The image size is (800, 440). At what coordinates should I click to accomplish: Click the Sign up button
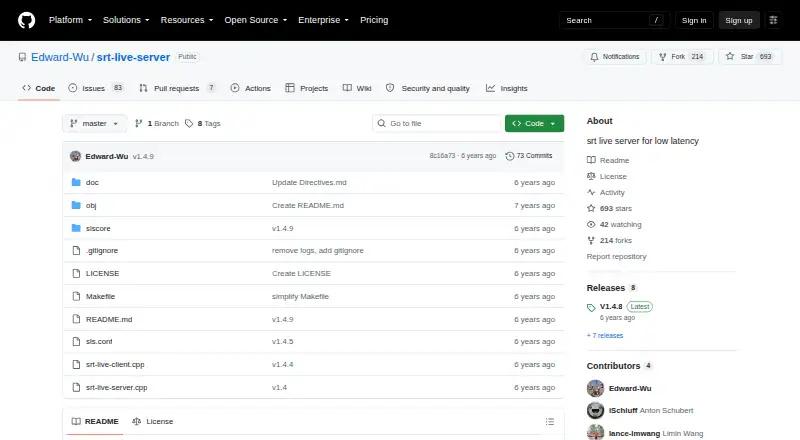pos(739,20)
